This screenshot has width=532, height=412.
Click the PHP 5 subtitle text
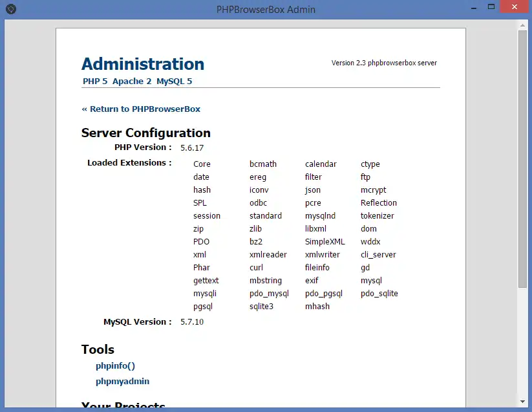pos(95,81)
